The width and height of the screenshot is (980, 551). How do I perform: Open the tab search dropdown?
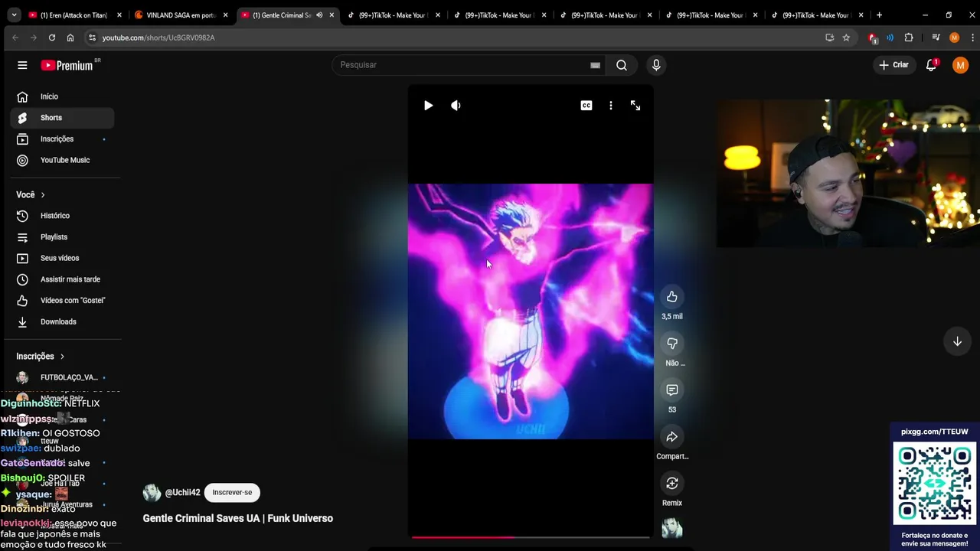coord(14,15)
